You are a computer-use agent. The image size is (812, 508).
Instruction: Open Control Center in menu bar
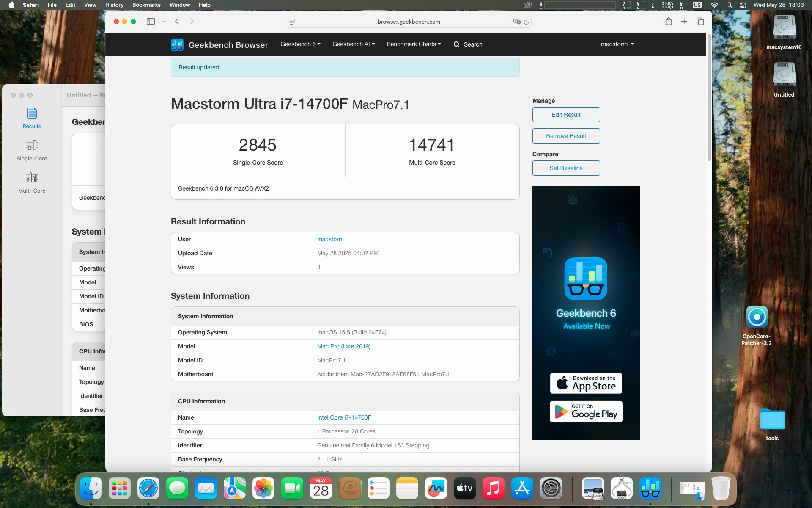click(743, 5)
